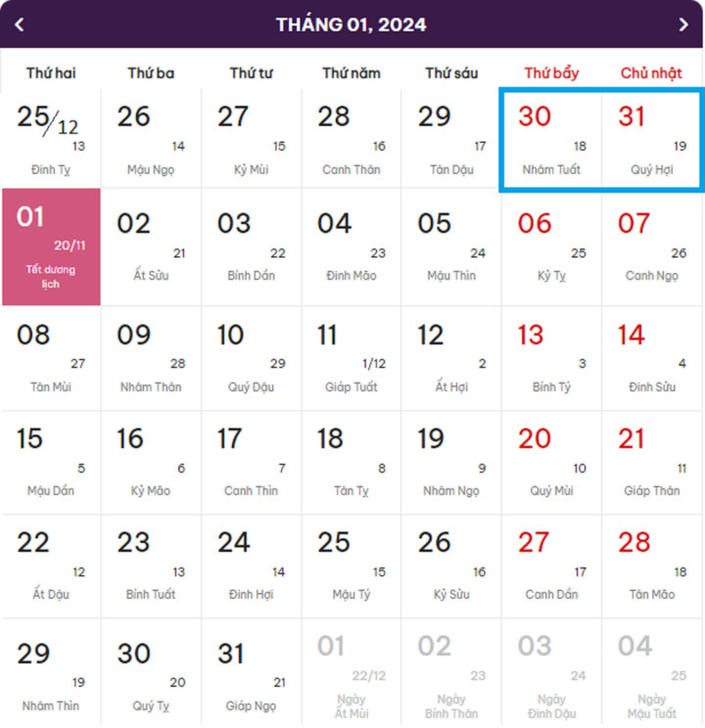This screenshot has width=705, height=728.
Task: Choose Saturday December 30 Nhâm Tuất
Action: pyautogui.click(x=551, y=141)
